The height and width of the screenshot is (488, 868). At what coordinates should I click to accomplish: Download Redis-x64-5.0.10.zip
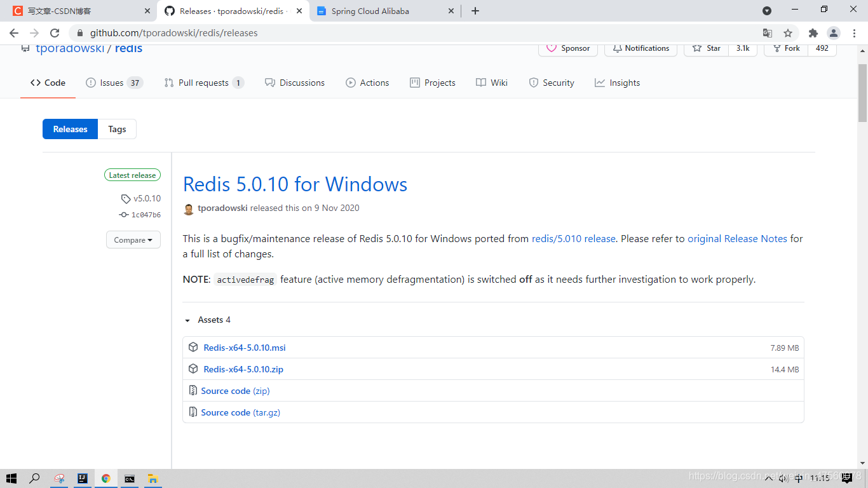point(243,369)
